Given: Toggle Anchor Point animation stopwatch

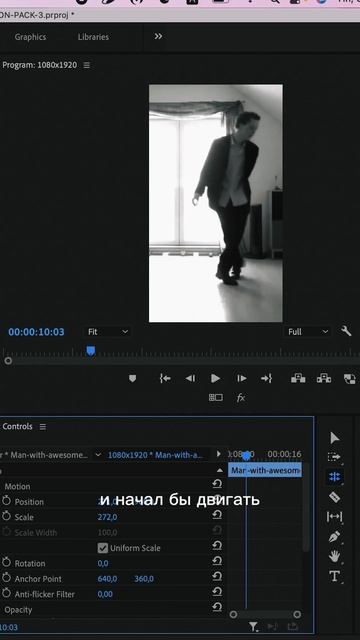Looking at the screenshot, I should coord(6,578).
